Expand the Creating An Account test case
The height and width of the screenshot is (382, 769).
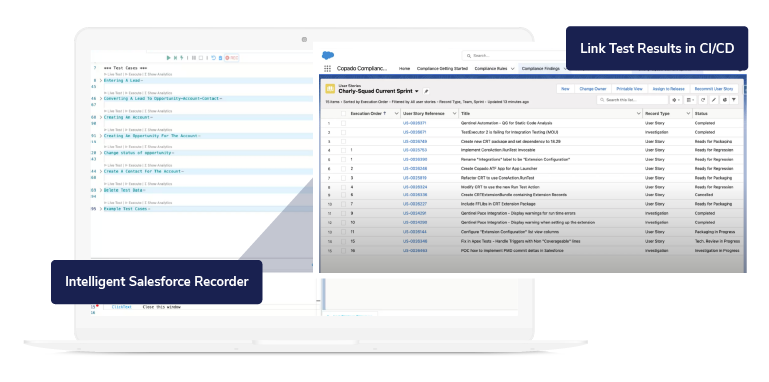(101, 118)
